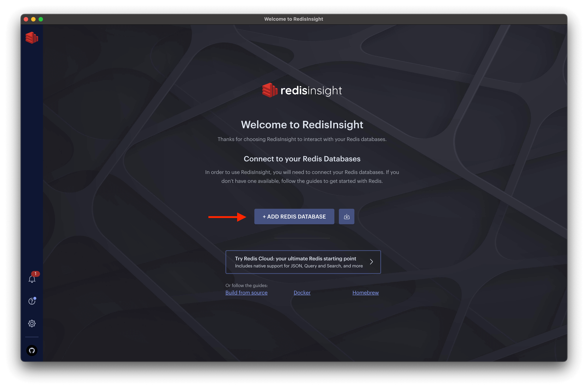The width and height of the screenshot is (588, 389).
Task: Open the notifications bell
Action: pyautogui.click(x=32, y=279)
